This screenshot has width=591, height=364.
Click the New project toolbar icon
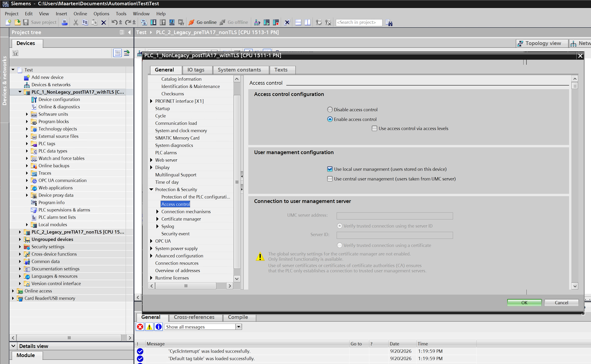point(8,22)
